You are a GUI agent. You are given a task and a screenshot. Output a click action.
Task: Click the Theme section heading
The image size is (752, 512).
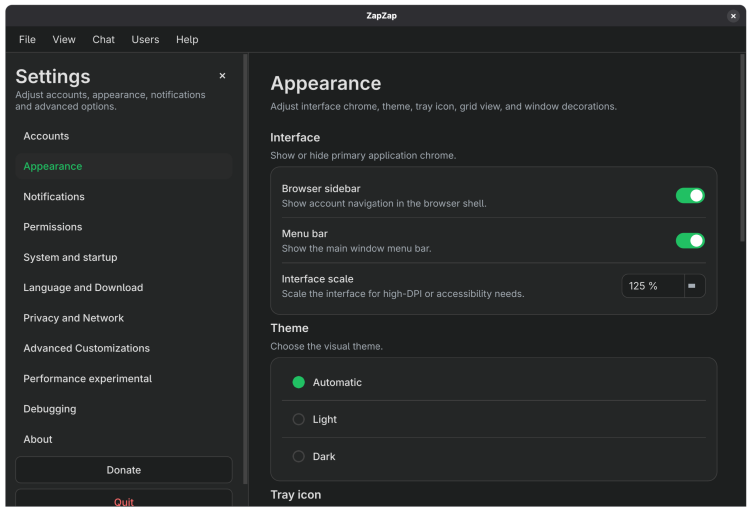click(289, 328)
